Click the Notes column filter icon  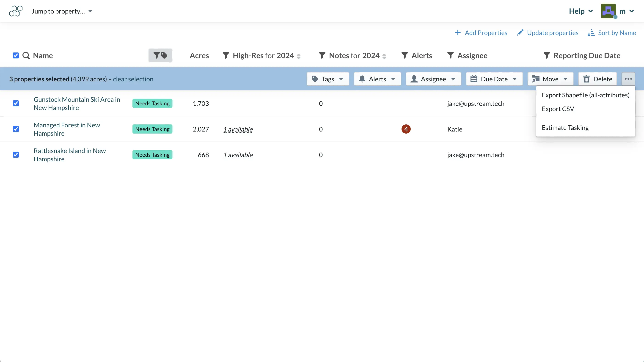pyautogui.click(x=322, y=55)
